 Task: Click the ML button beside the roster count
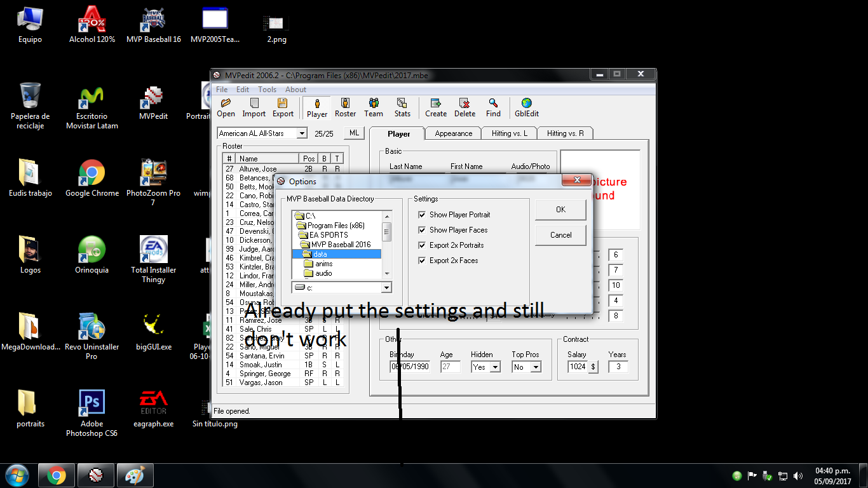[354, 133]
